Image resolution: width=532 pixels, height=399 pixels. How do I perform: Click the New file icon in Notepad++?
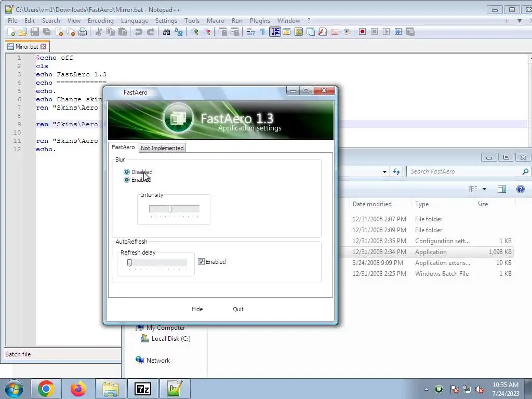pos(11,32)
